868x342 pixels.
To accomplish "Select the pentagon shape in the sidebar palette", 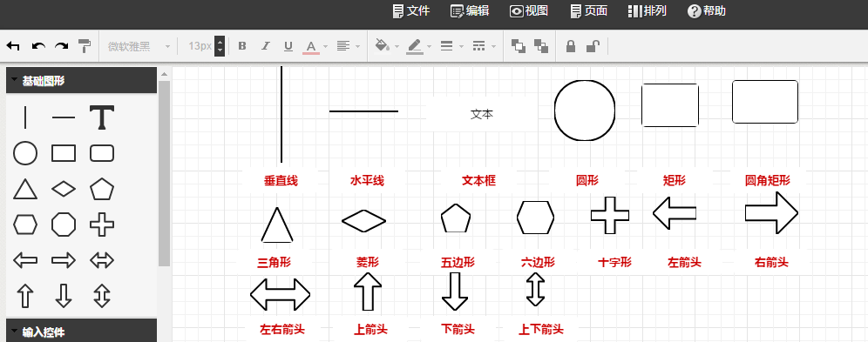I will click(102, 190).
